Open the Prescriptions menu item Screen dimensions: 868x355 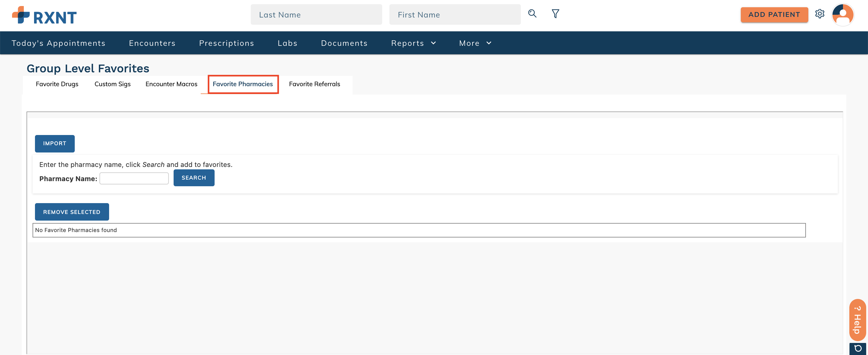tap(226, 43)
